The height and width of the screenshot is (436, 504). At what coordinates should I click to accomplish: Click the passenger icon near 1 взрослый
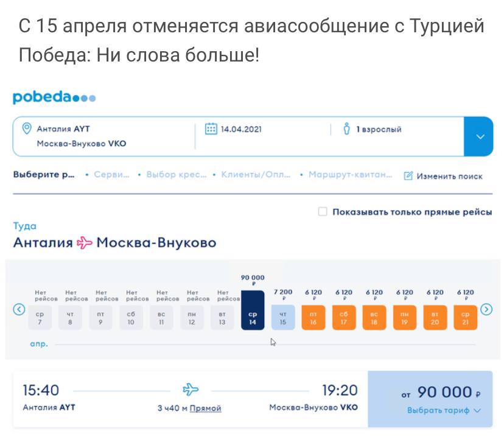coord(346,129)
